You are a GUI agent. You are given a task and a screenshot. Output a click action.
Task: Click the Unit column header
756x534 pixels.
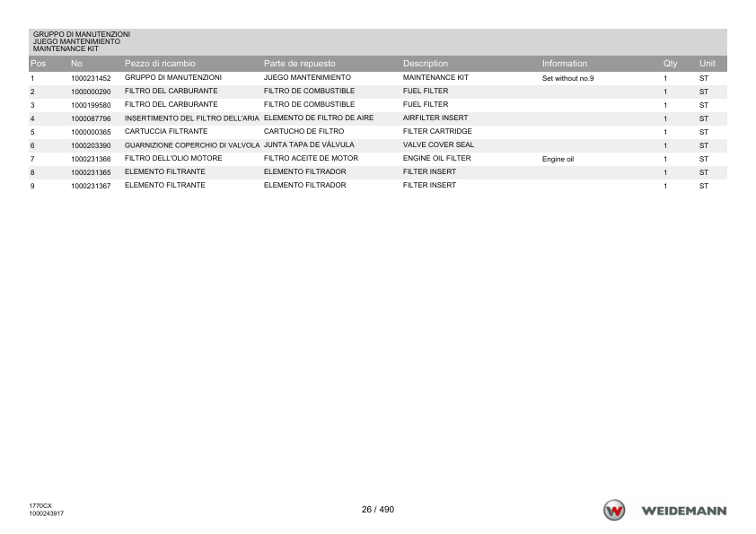click(x=708, y=63)
